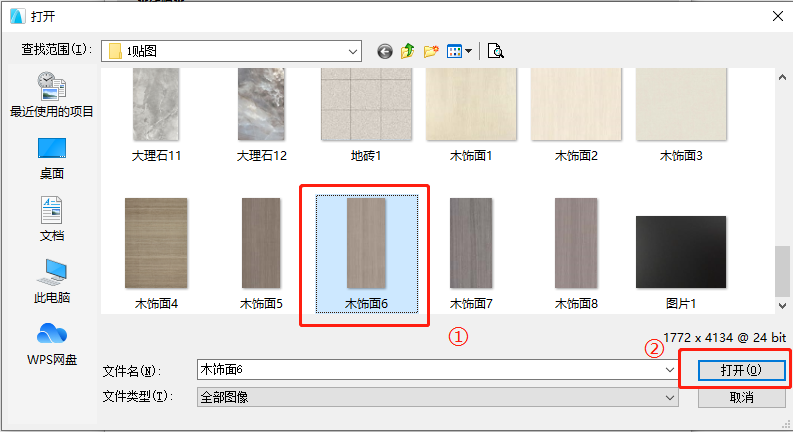
Task: Expand the 文件类型 file type dropdown
Action: tap(669, 397)
